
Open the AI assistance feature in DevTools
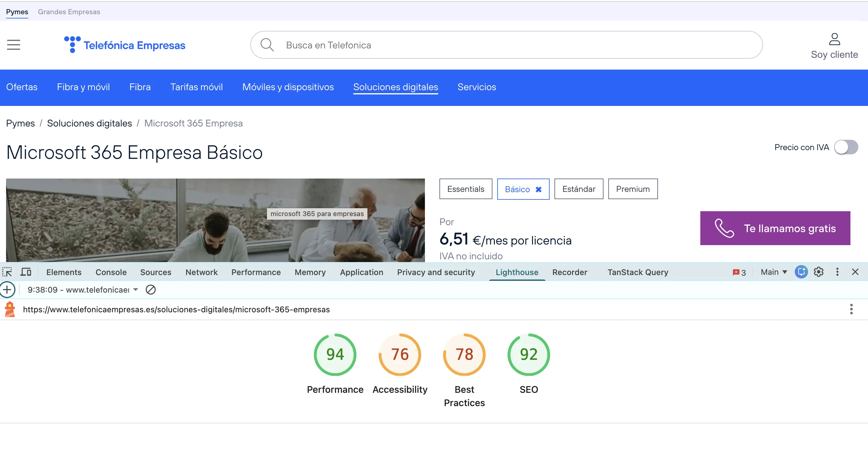tap(802, 272)
